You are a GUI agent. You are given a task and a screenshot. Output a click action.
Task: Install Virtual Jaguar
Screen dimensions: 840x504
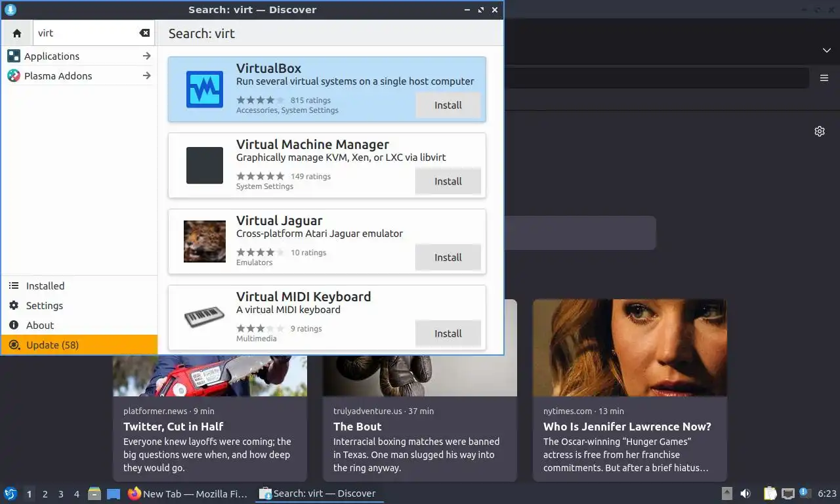(x=448, y=257)
